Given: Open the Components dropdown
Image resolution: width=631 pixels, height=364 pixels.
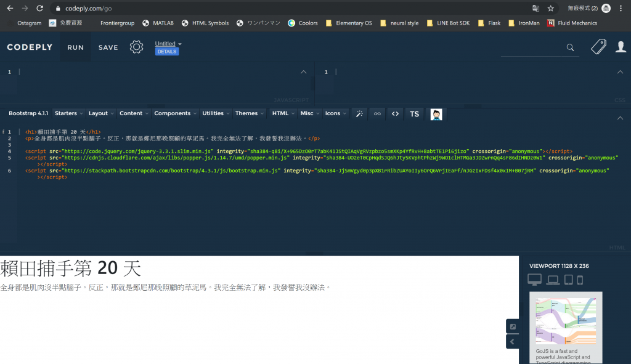Looking at the screenshot, I should [176, 113].
